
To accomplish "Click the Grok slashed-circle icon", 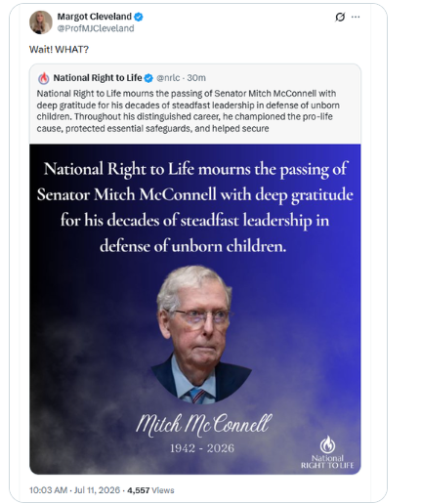I will [340, 17].
